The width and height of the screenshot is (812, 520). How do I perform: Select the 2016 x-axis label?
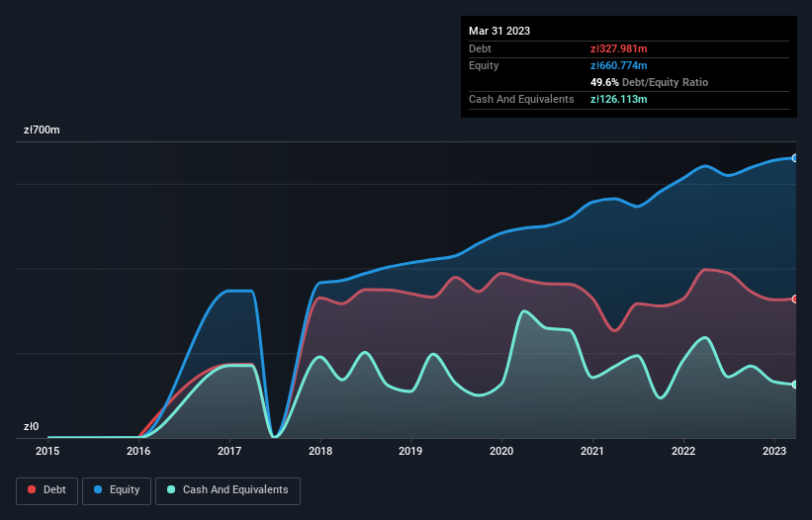[x=138, y=451]
